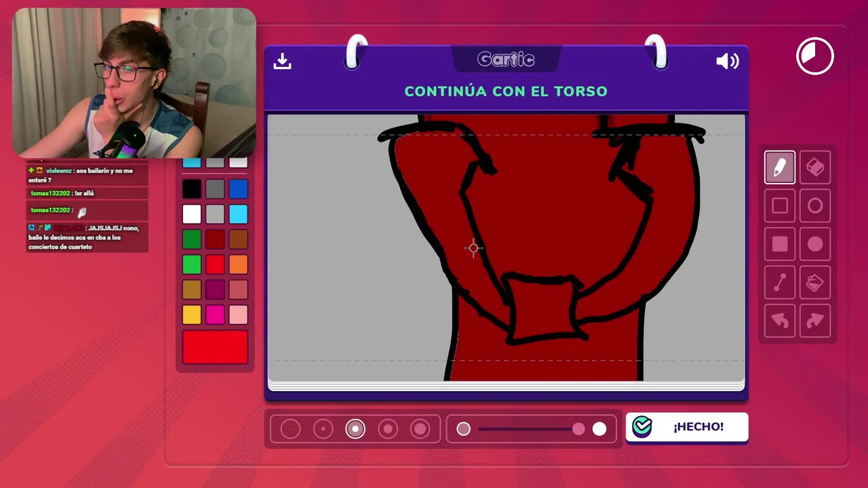Undo the last stroke
The width and height of the screenshot is (868, 488).
coord(780,321)
